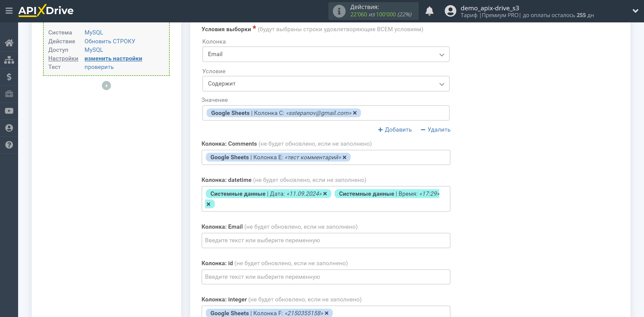This screenshot has width=644, height=317.
Task: Expand the account dropdown chevron
Action: (635, 11)
